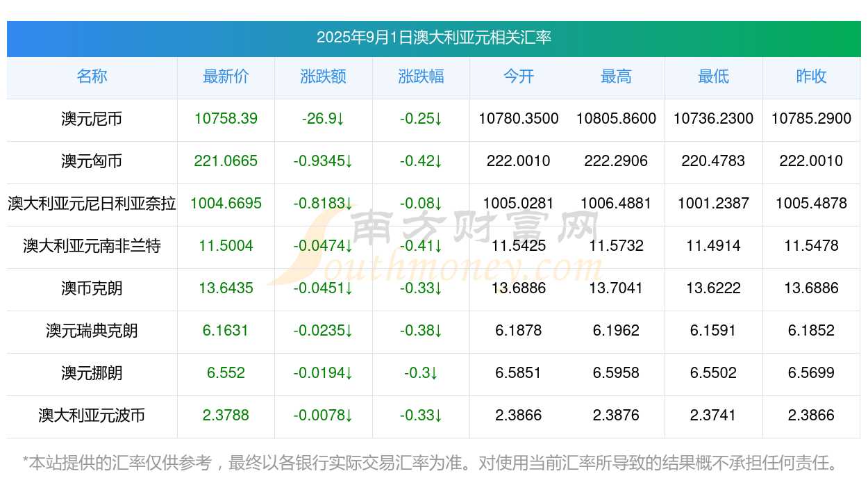Click opening value 6.1878
Image resolution: width=868 pixels, height=485 pixels.
(x=519, y=331)
